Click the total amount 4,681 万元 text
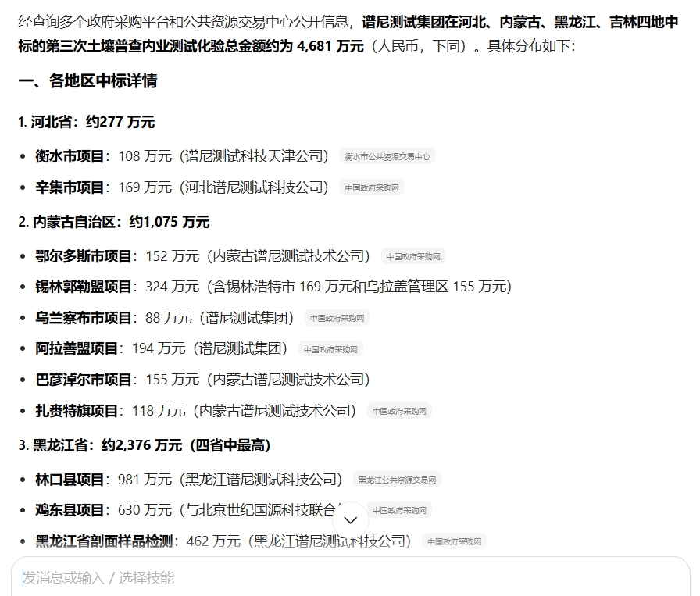 point(330,46)
